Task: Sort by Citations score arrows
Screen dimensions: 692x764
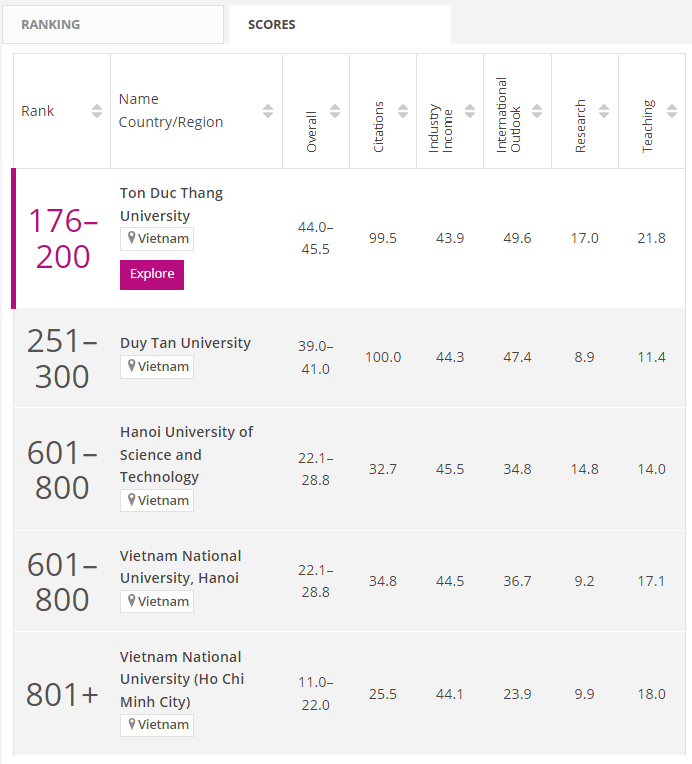Action: (x=402, y=111)
